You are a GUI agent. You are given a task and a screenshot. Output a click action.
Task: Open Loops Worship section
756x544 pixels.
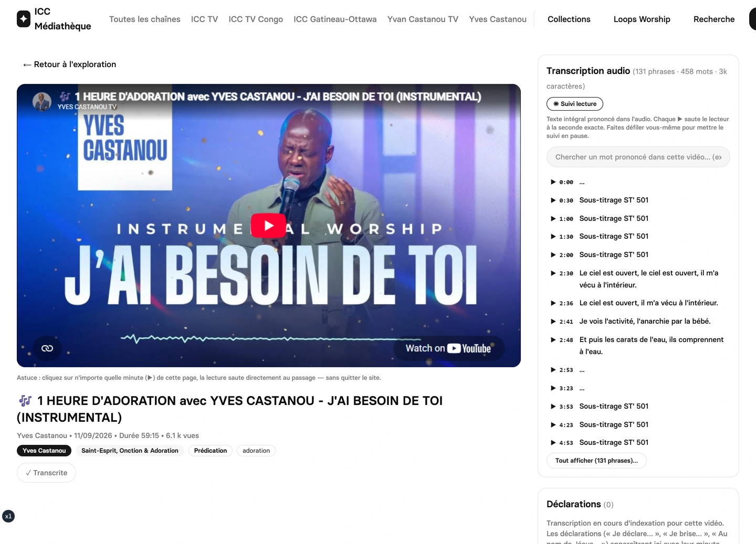(x=642, y=19)
